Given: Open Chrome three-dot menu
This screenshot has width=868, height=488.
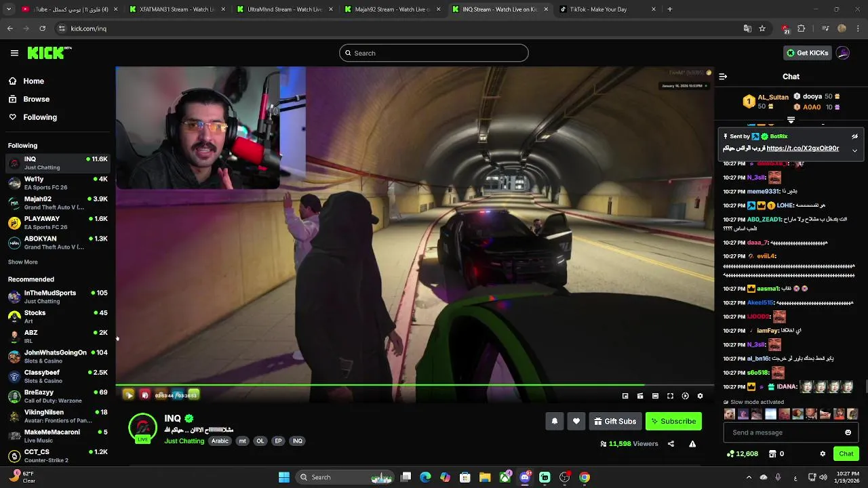Looking at the screenshot, I should tap(859, 28).
